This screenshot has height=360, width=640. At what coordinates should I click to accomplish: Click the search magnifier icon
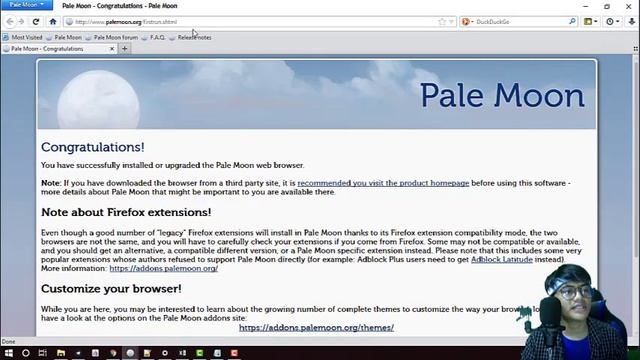point(572,22)
